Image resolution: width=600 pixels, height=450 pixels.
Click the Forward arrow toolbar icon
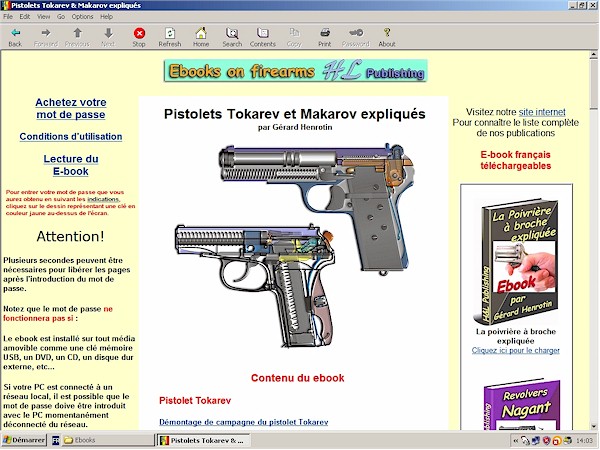(46, 37)
